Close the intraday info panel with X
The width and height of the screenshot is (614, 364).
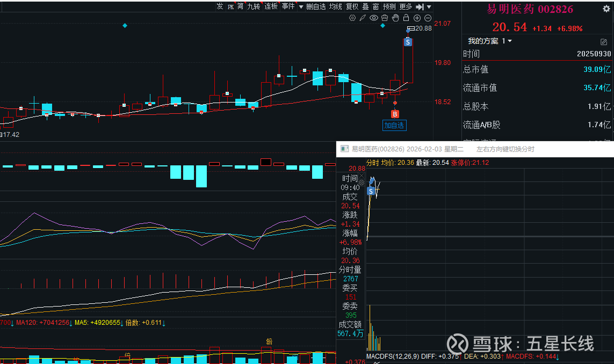(x=362, y=176)
